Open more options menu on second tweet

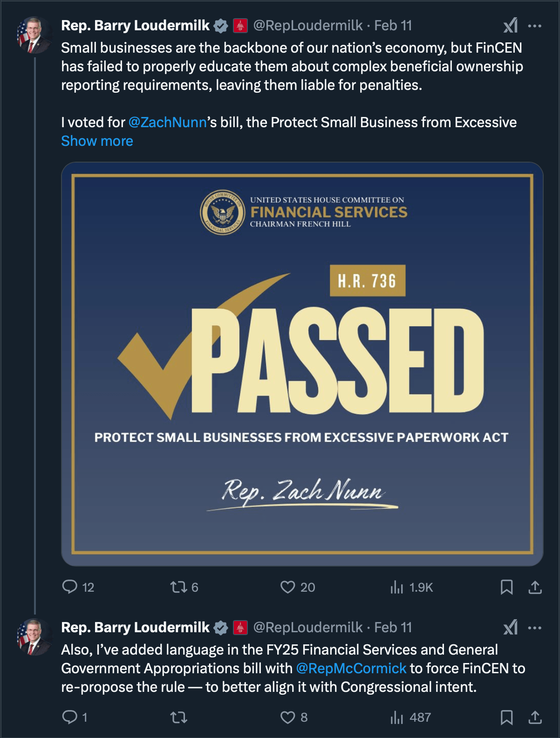pyautogui.click(x=534, y=628)
